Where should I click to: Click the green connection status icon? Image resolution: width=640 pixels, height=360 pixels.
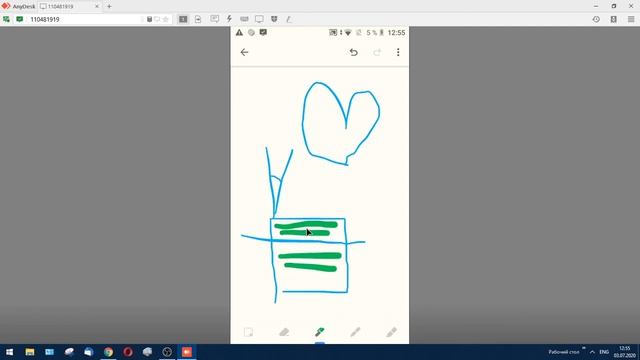(6, 19)
